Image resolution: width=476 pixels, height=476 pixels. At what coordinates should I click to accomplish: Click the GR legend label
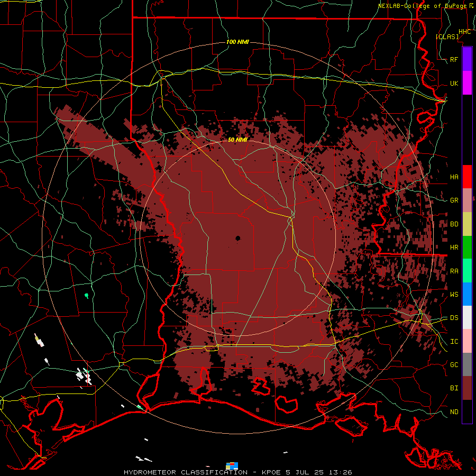pos(454,200)
